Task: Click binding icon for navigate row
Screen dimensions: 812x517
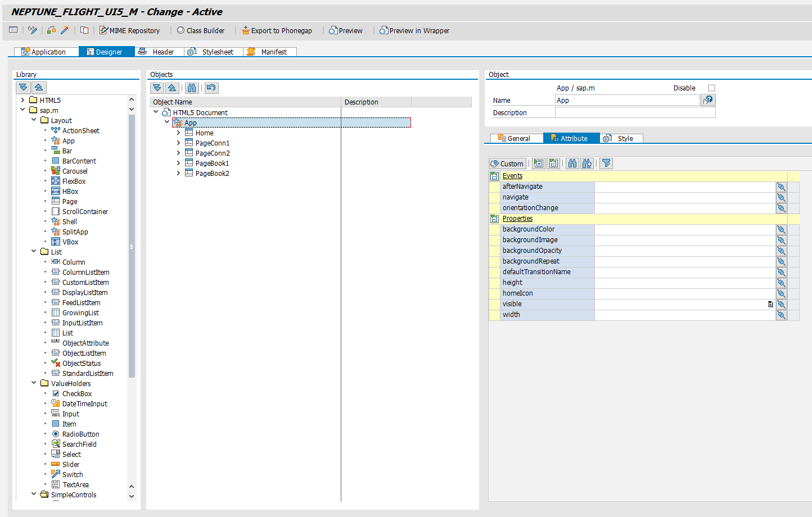Action: (x=782, y=197)
